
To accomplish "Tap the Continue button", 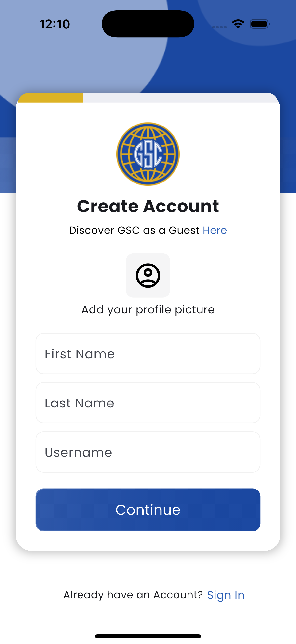I will point(148,510).
